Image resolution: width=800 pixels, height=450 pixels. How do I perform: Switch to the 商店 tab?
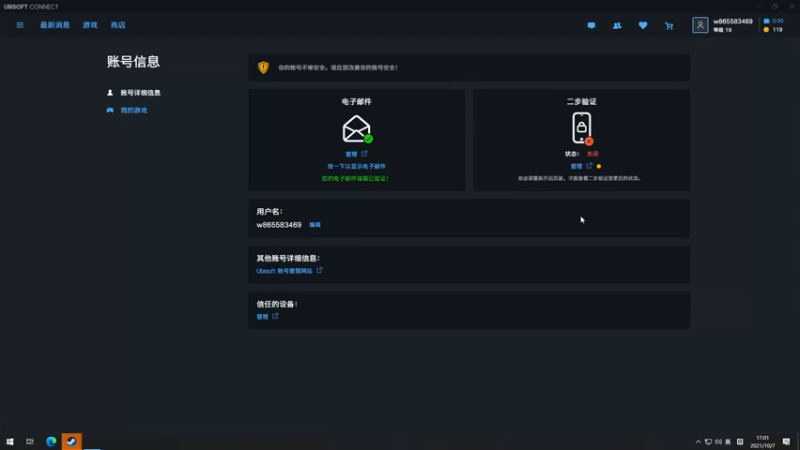tap(118, 25)
